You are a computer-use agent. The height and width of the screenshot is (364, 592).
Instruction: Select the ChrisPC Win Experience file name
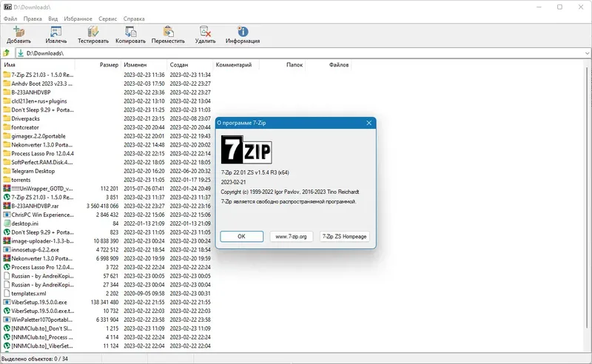[x=43, y=215]
